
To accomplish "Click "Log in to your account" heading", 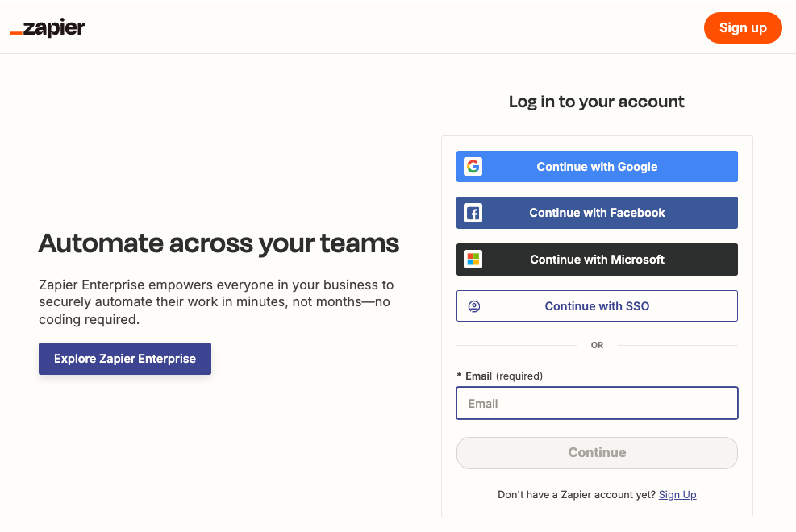I will [x=597, y=102].
